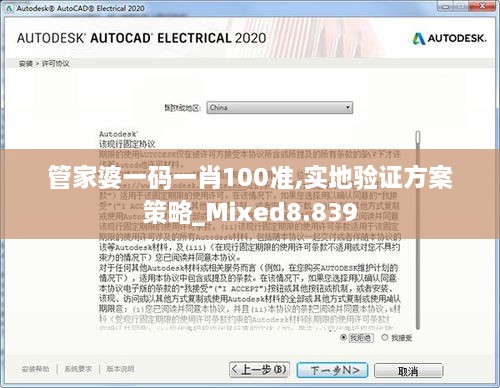Click the 取消 cancel button
This screenshot has height=388, width=500.
tap(408, 371)
